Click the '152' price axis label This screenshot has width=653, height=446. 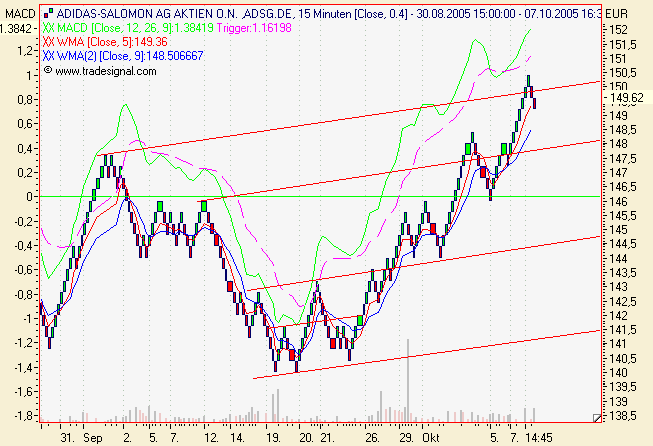618,30
